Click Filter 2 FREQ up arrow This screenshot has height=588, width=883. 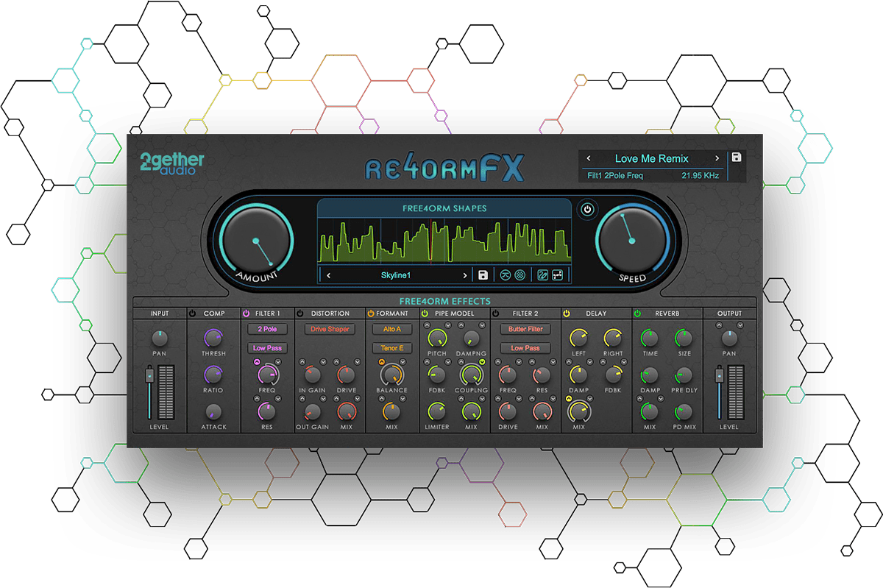(497, 362)
